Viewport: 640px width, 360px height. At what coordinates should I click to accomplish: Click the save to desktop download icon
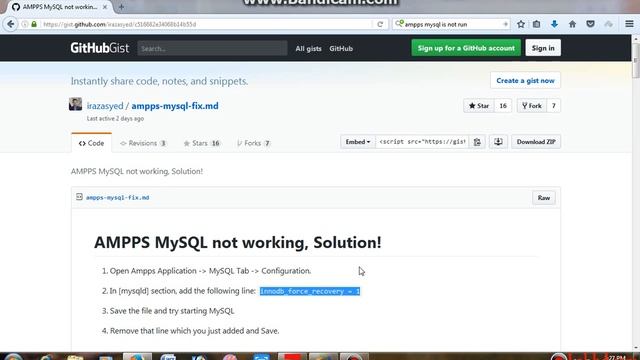click(498, 142)
